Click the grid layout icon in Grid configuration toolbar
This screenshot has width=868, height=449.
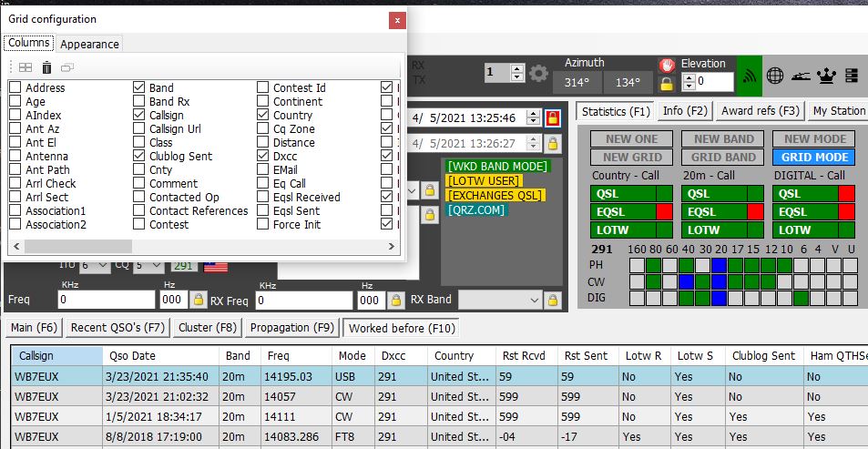pyautogui.click(x=26, y=67)
